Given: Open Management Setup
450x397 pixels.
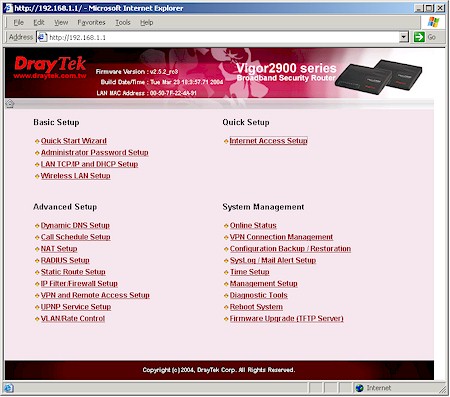Looking at the screenshot, I should pyautogui.click(x=264, y=284).
